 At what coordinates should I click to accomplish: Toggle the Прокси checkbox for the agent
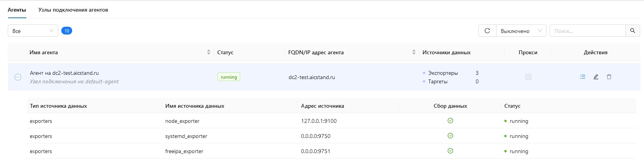[528, 77]
